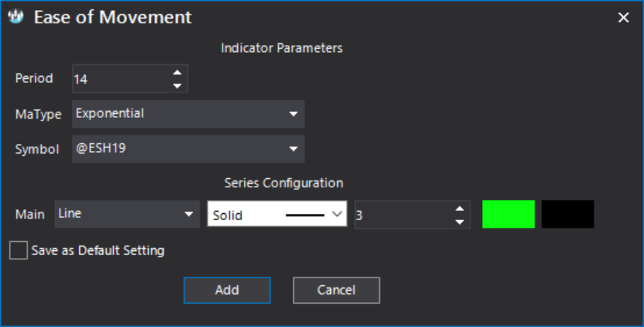
Task: Toggle Save as Default Setting checkbox
Action: pyautogui.click(x=19, y=250)
